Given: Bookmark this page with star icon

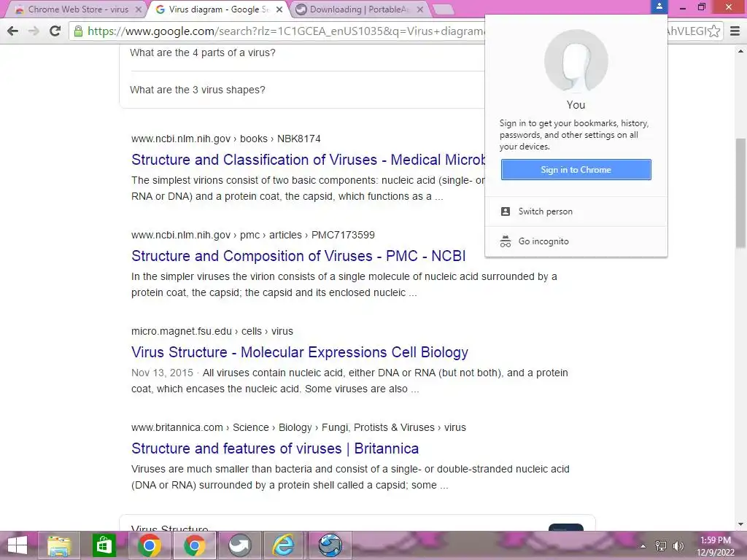Looking at the screenshot, I should click(x=713, y=31).
